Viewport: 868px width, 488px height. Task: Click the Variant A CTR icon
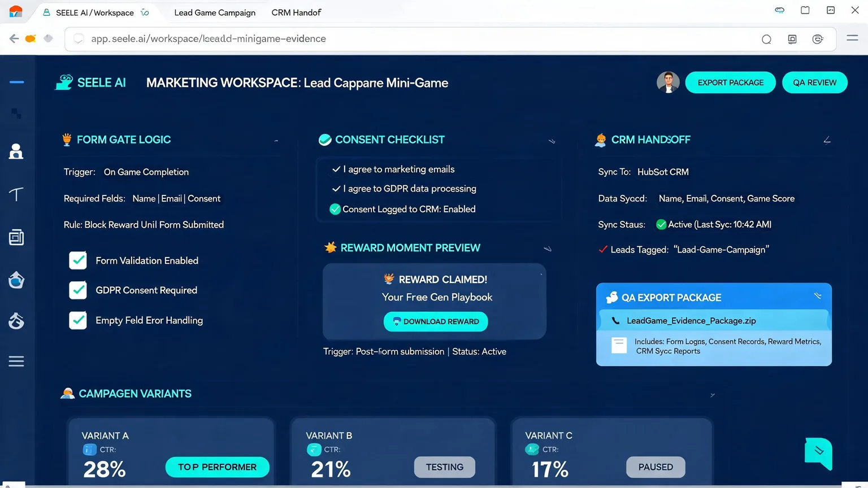pyautogui.click(x=90, y=450)
